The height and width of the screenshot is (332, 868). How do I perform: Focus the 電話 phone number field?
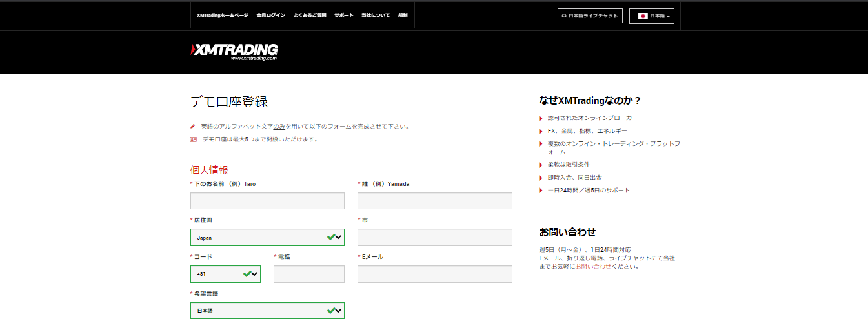[x=309, y=274]
